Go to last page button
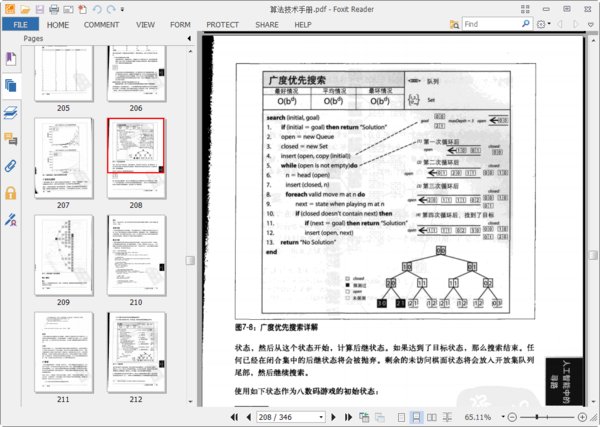 point(348,417)
